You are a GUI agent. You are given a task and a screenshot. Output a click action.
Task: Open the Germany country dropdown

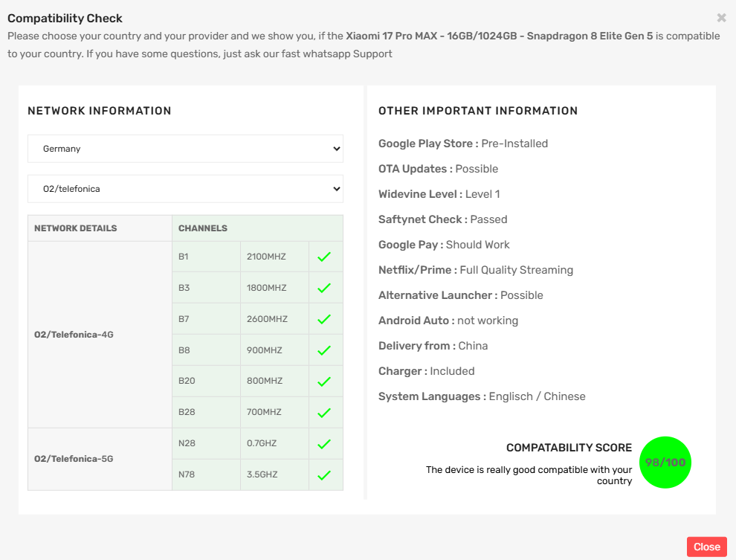[185, 149]
